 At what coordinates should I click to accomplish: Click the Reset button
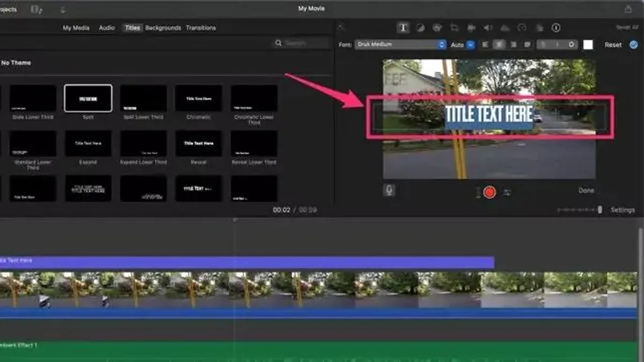[613, 45]
